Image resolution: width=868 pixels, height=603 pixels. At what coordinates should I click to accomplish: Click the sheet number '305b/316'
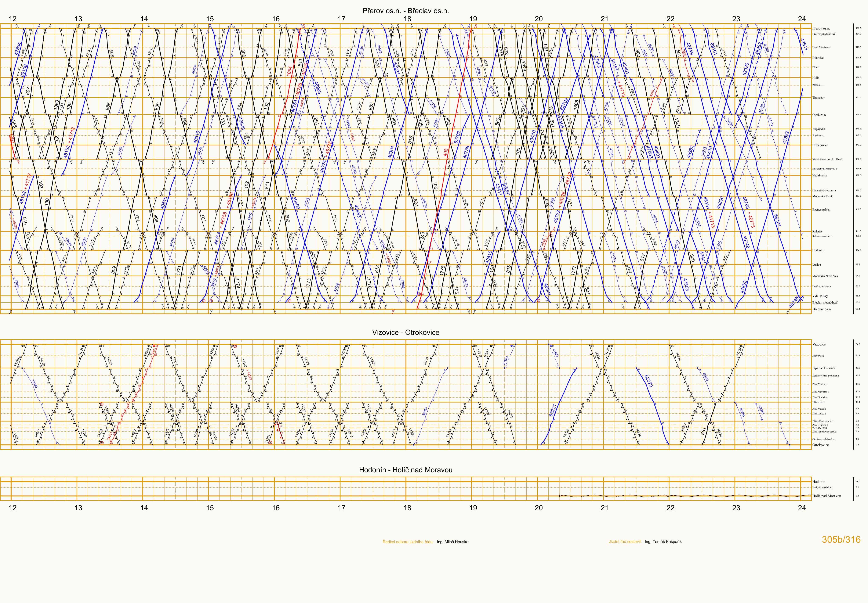[x=841, y=539]
